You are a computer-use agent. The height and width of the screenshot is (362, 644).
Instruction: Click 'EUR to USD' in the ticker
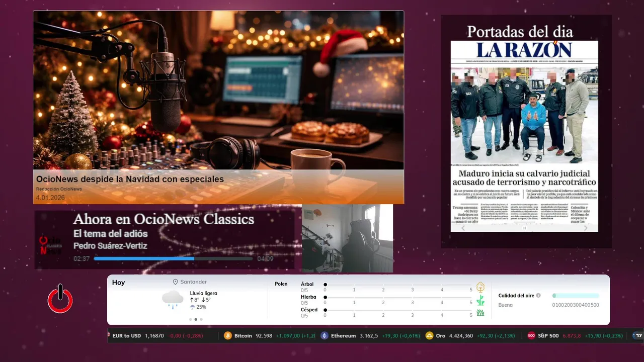click(127, 335)
